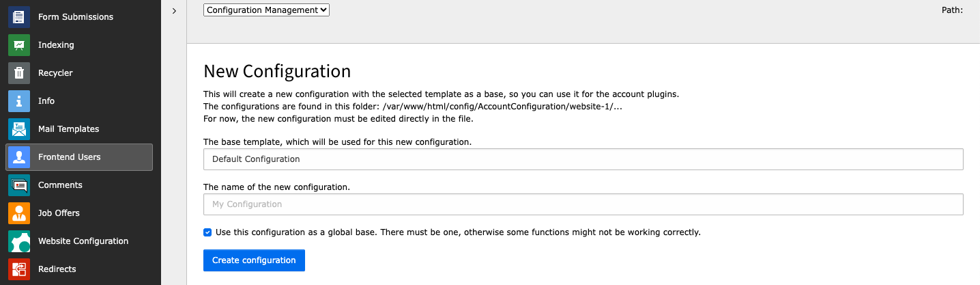Open the Form Submissions module icon
Viewport: 980px width, 285px height.
(x=19, y=16)
